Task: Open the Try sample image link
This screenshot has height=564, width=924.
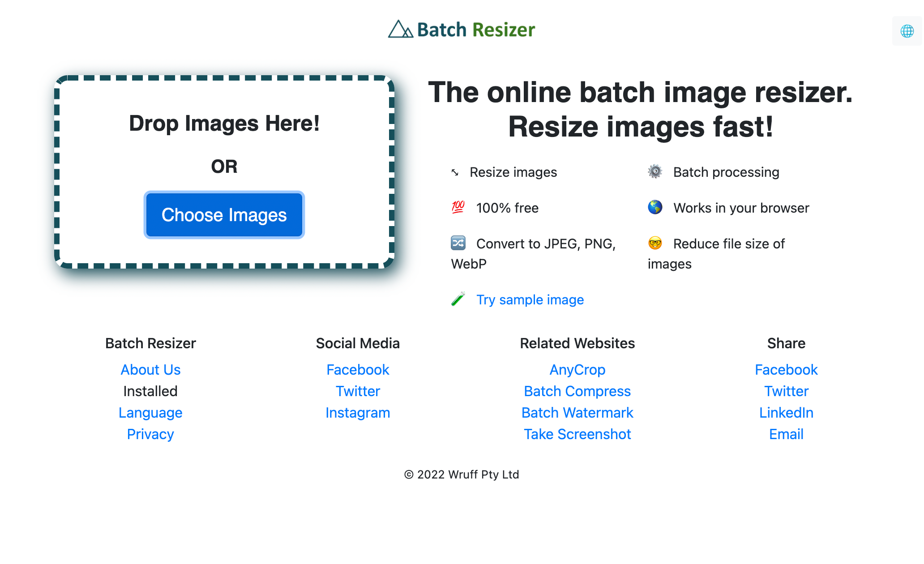Action: (530, 299)
